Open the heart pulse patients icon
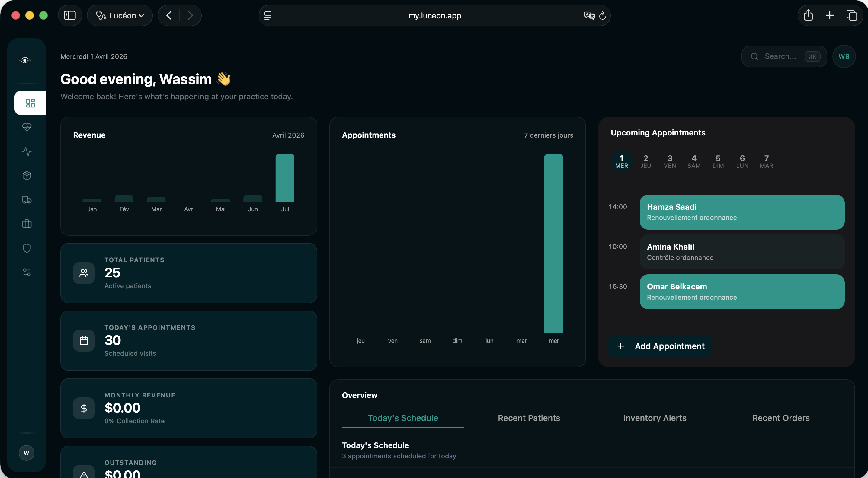This screenshot has width=868, height=478. pos(27,127)
